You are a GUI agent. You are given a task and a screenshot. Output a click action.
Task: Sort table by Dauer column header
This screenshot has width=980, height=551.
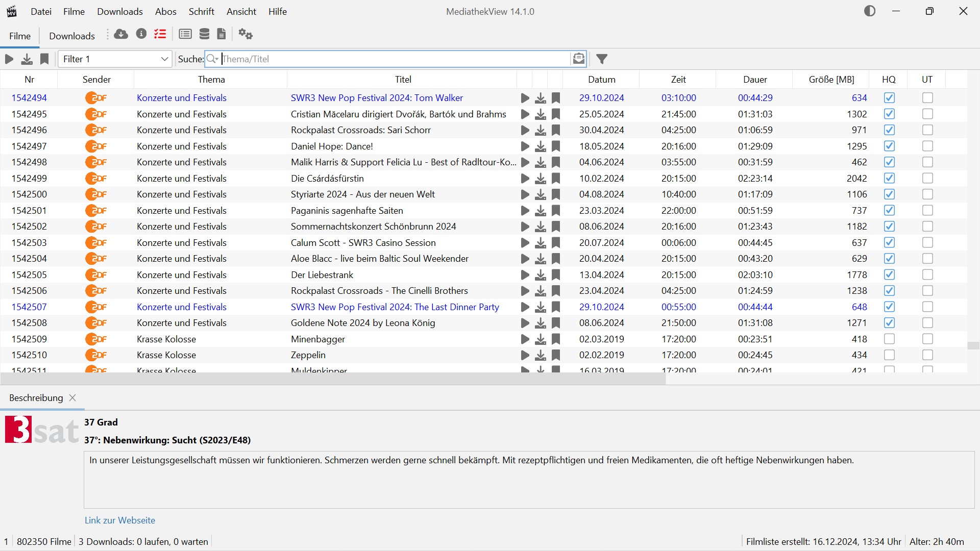click(x=755, y=80)
